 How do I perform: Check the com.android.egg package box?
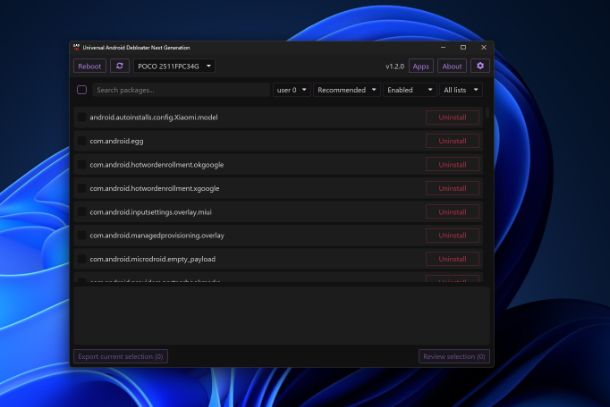(x=82, y=141)
